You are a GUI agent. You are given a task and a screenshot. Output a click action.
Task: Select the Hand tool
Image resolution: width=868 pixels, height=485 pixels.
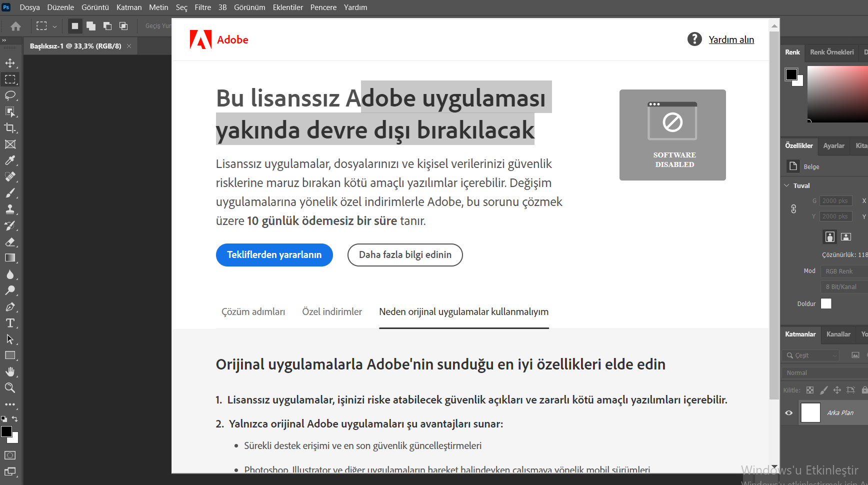coord(10,371)
